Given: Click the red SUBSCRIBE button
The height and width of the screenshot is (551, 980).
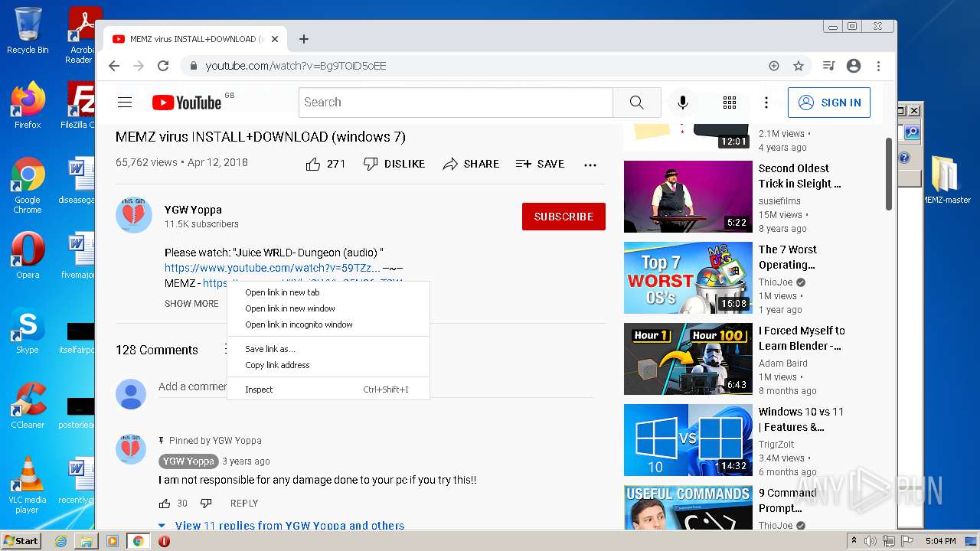Looking at the screenshot, I should point(563,217).
